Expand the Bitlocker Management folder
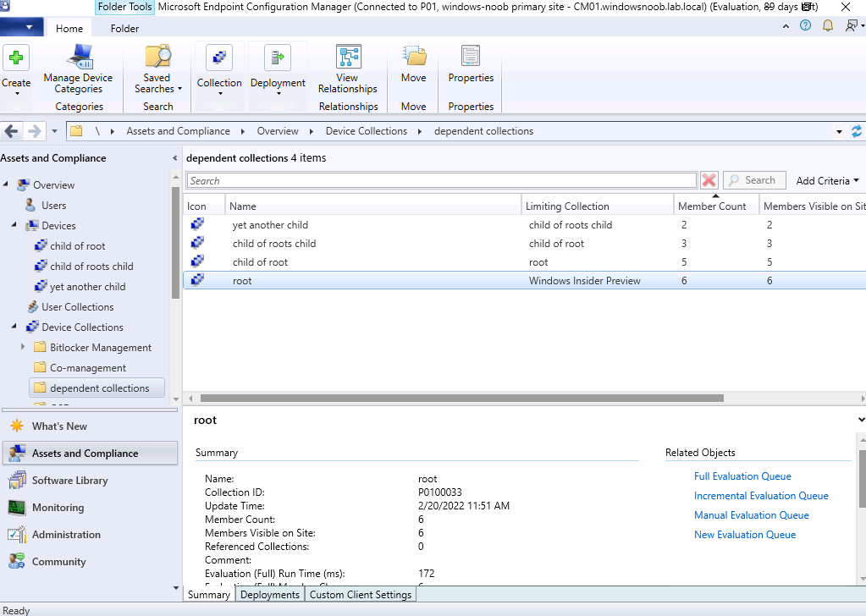The height and width of the screenshot is (616, 866). click(23, 347)
